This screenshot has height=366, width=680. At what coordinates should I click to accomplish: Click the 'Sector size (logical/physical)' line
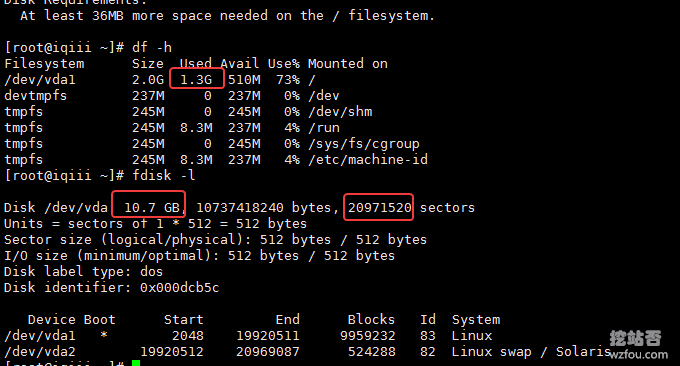(216, 240)
